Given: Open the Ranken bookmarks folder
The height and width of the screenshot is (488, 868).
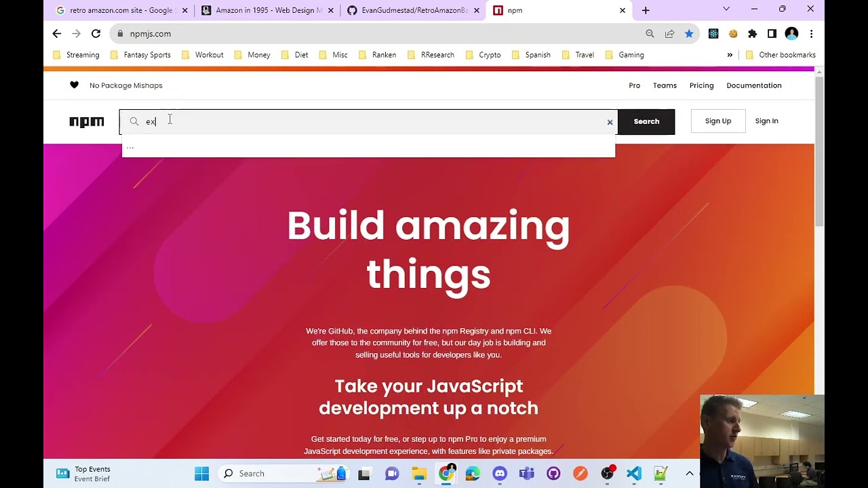Looking at the screenshot, I should (377, 55).
